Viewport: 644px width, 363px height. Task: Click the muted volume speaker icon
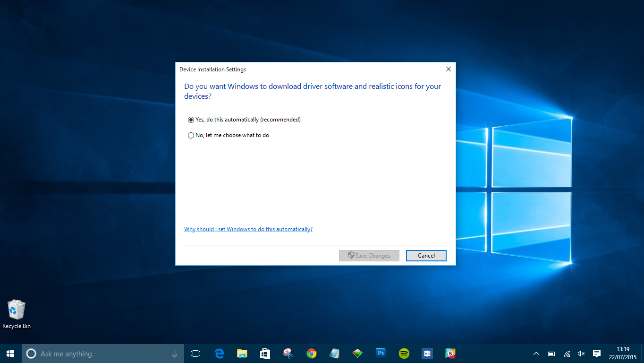581,353
